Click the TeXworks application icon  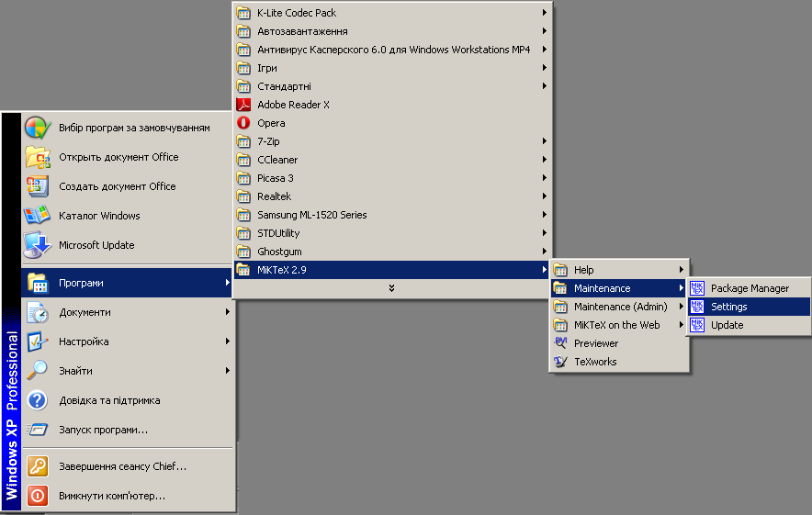tap(560, 362)
